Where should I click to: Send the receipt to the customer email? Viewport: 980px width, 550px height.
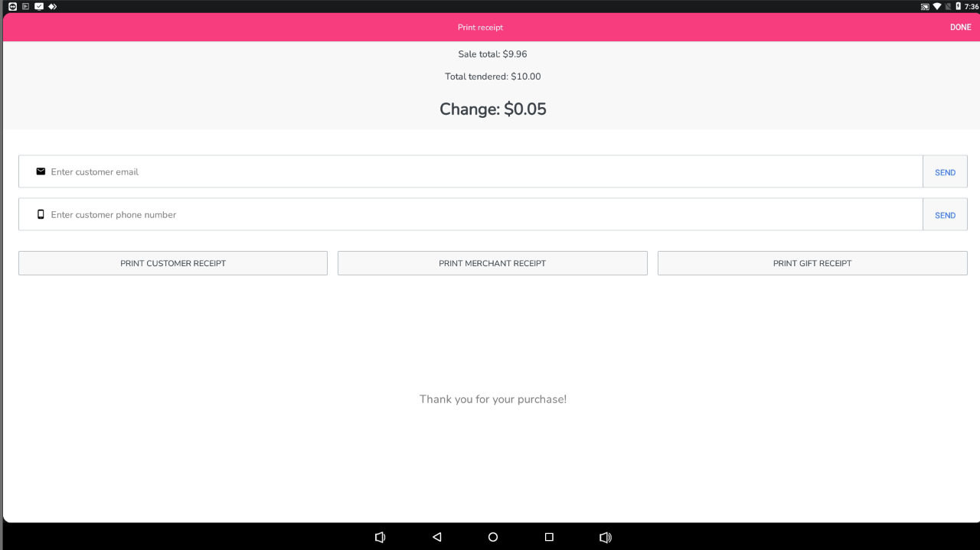pos(945,172)
